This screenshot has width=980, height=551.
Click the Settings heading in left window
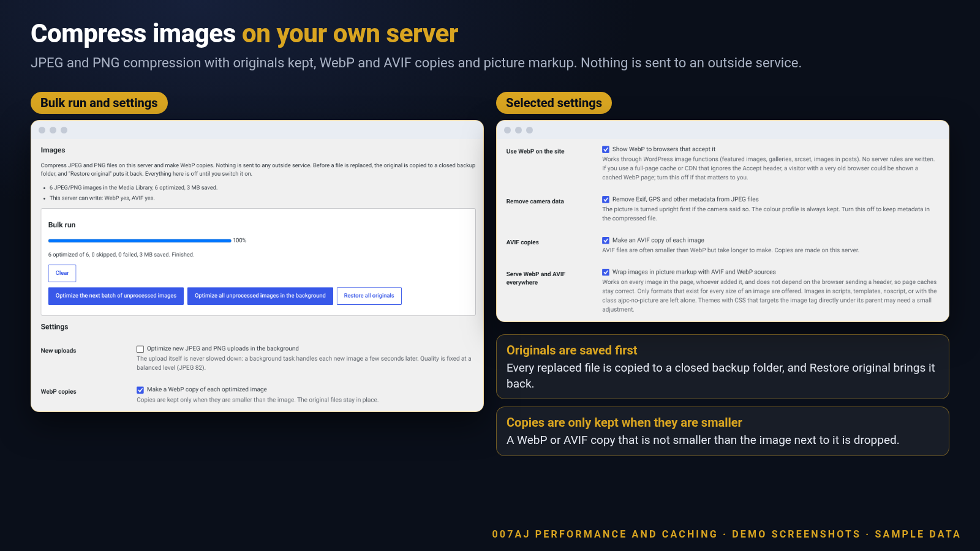tap(55, 327)
